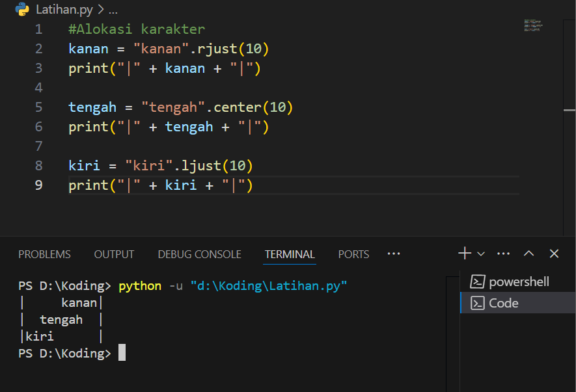The width and height of the screenshot is (576, 392).
Task: Open the PORTS panel
Action: [x=353, y=254]
